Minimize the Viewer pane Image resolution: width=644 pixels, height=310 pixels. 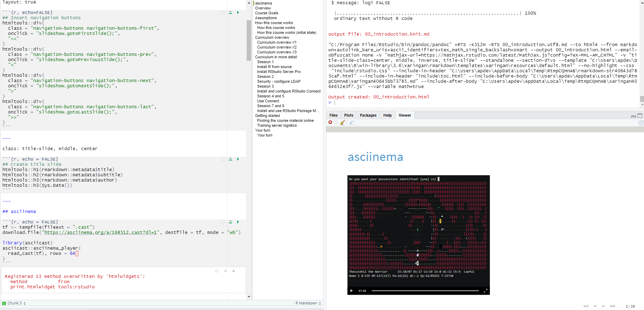[634, 116]
